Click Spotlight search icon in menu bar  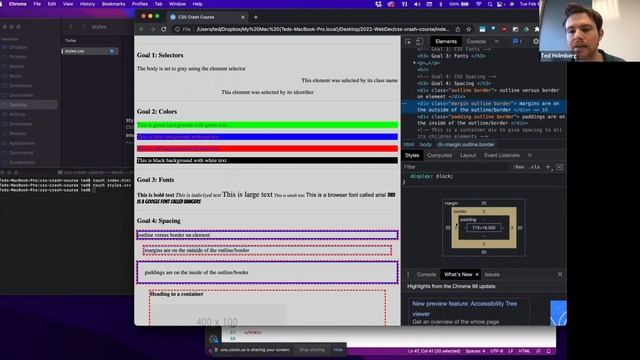489,4
